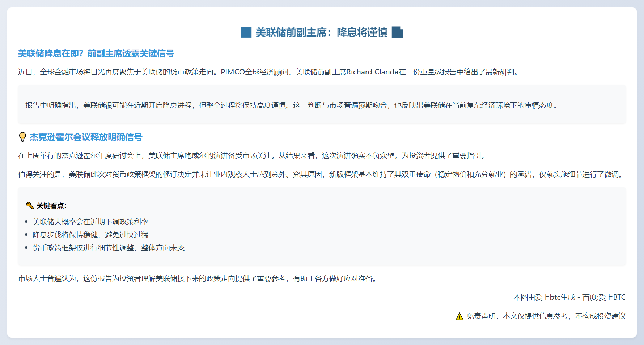Click the bullet 降息步伐将保持稳健，避免过快过猛
The image size is (644, 345).
coord(90,235)
